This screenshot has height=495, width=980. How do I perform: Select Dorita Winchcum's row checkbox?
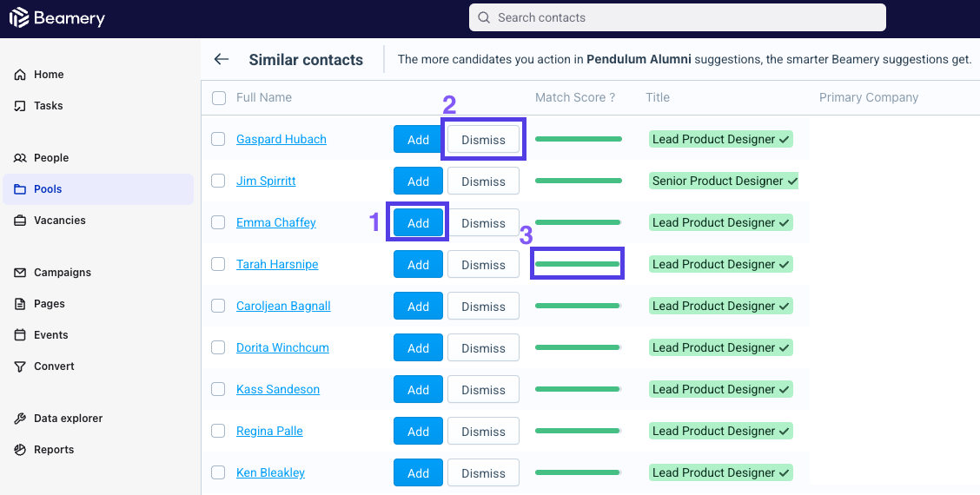218,347
